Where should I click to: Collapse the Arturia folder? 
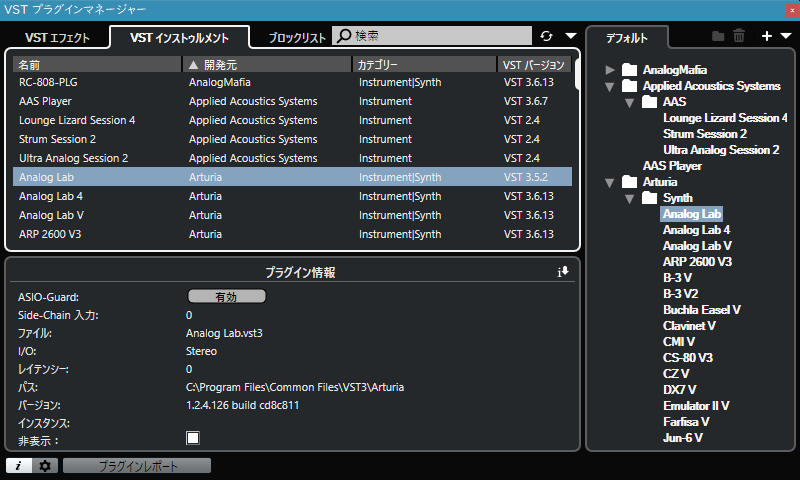[x=610, y=182]
